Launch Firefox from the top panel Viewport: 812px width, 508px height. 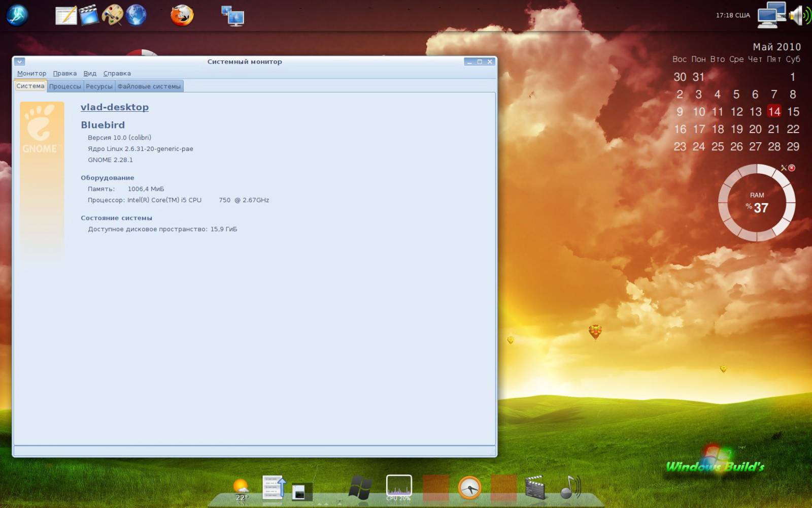point(182,15)
